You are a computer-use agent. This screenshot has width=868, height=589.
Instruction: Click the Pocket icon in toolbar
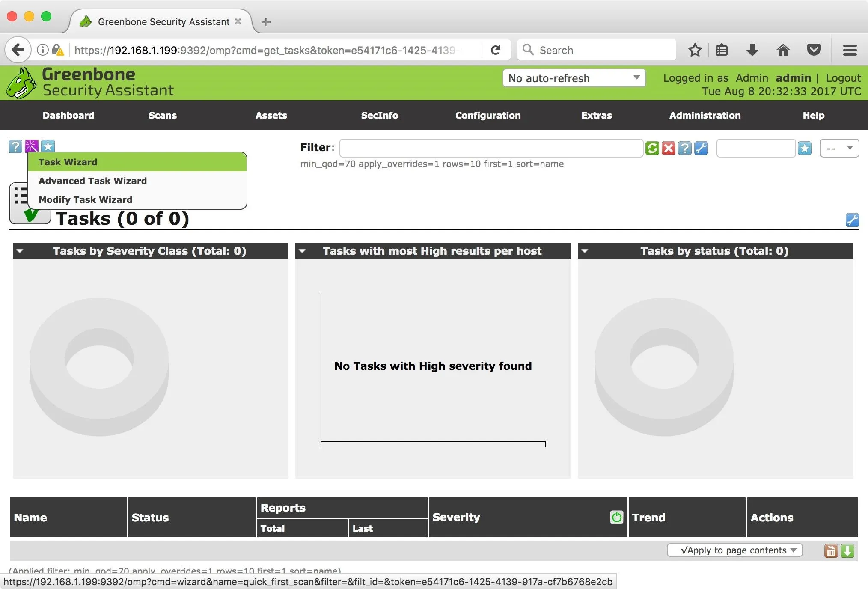[x=814, y=50]
